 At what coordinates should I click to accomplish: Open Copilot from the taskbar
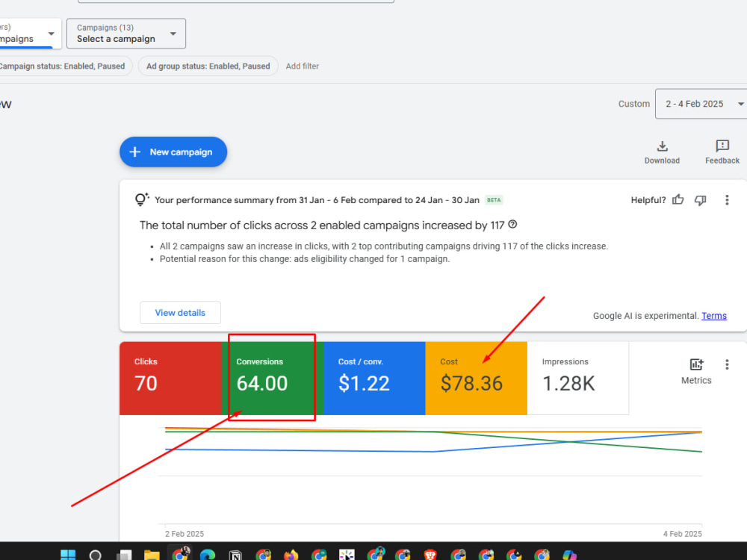point(570,555)
